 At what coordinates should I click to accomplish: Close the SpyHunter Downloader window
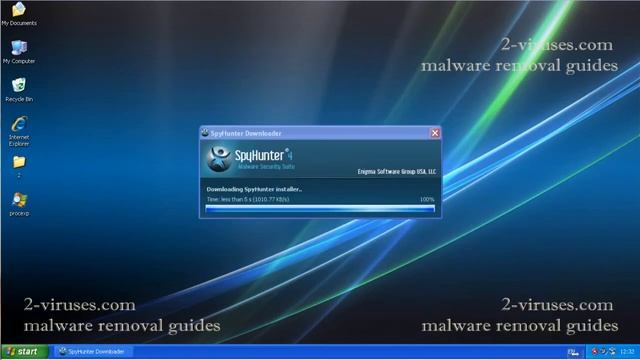(435, 133)
